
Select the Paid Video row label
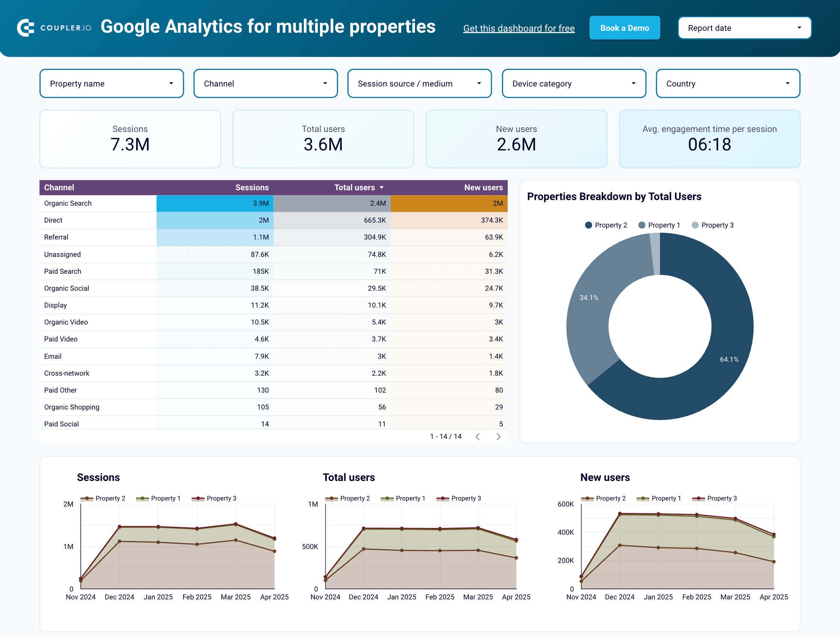coord(61,339)
